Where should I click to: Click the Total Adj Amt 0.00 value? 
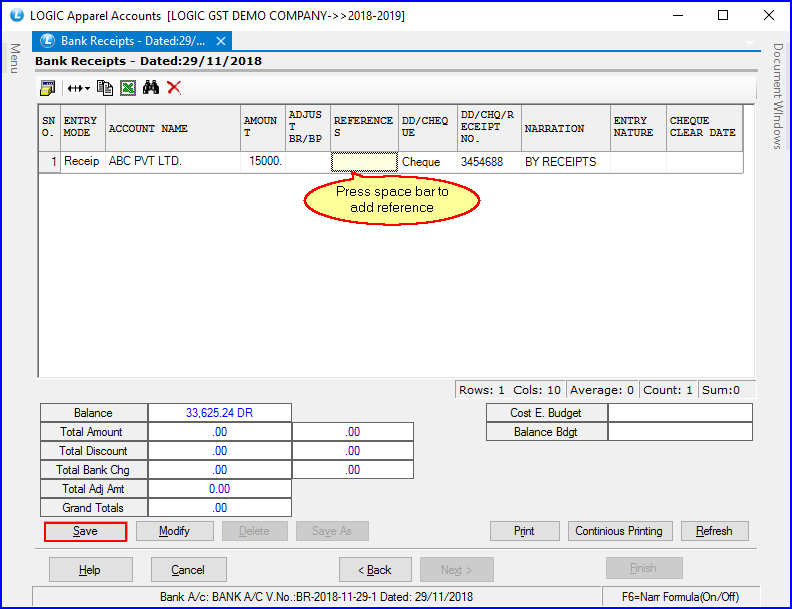[220, 489]
